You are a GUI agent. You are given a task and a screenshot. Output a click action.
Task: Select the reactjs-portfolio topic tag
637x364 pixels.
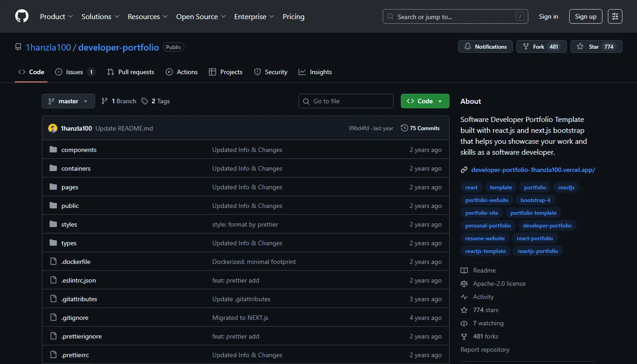pyautogui.click(x=538, y=251)
